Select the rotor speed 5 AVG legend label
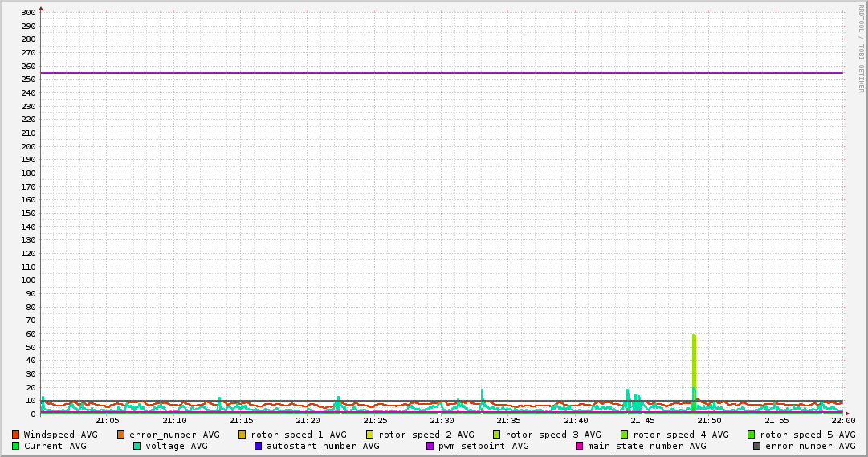Image resolution: width=868 pixels, height=457 pixels. (x=807, y=435)
